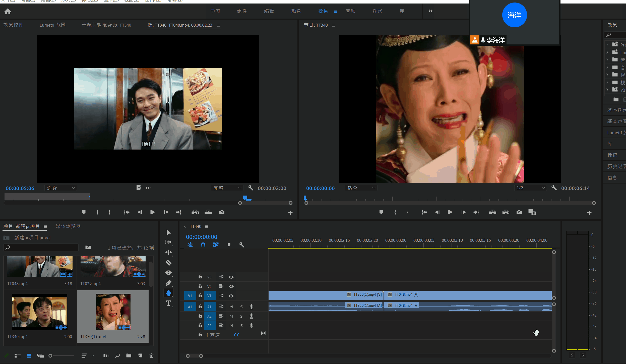
Task: Mute audio track A1
Action: 231,307
